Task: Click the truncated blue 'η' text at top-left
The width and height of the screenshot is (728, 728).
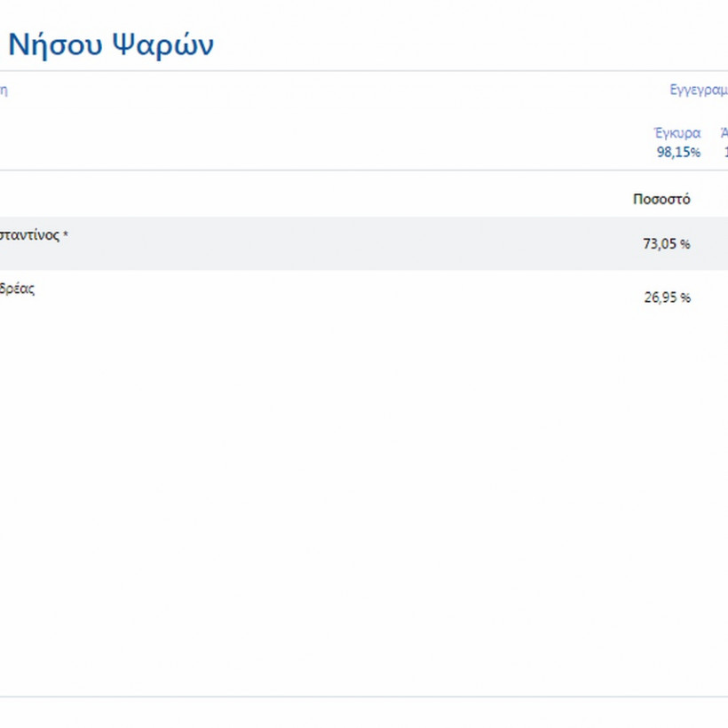Action: pyautogui.click(x=4, y=90)
